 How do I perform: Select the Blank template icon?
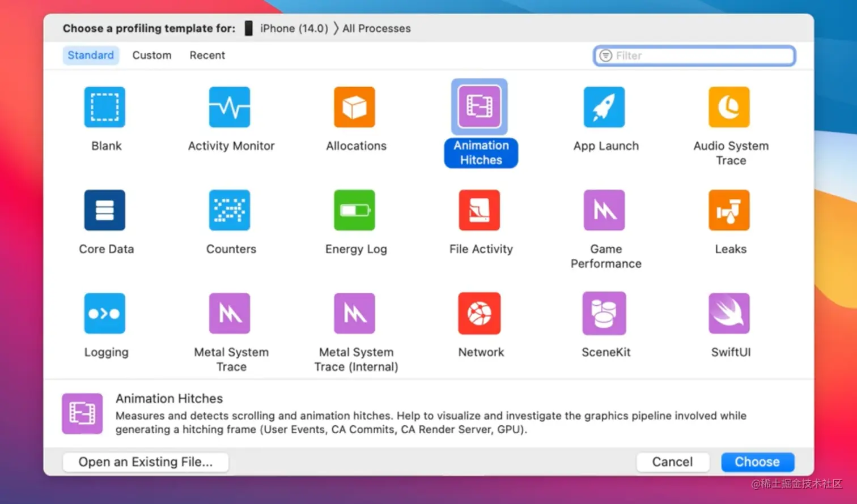click(x=105, y=107)
